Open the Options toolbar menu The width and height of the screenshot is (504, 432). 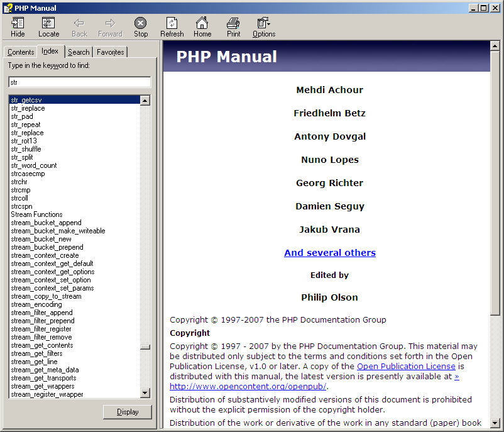pos(263,27)
